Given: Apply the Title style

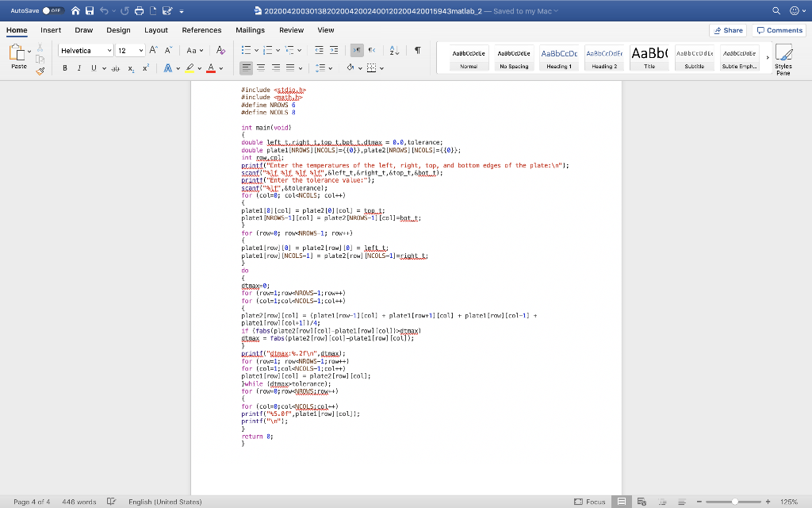Looking at the screenshot, I should click(x=649, y=57).
